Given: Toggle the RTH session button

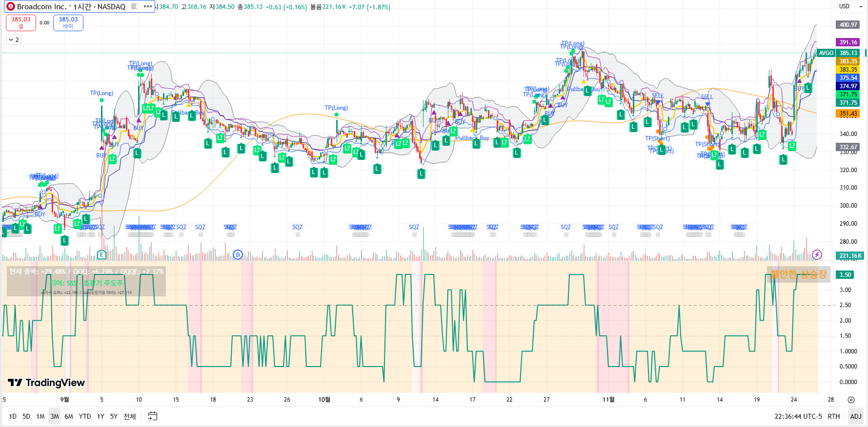Looking at the screenshot, I should pos(833,416).
